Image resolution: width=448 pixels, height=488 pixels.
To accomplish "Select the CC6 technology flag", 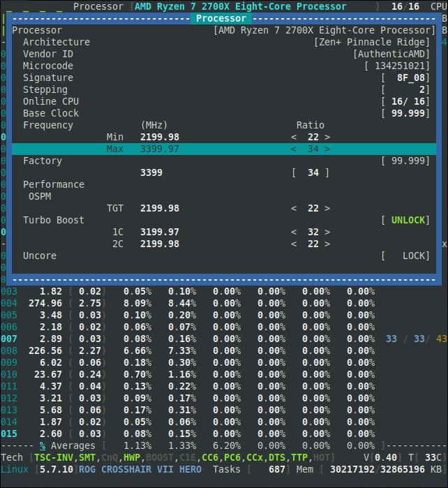I will pos(210,458).
